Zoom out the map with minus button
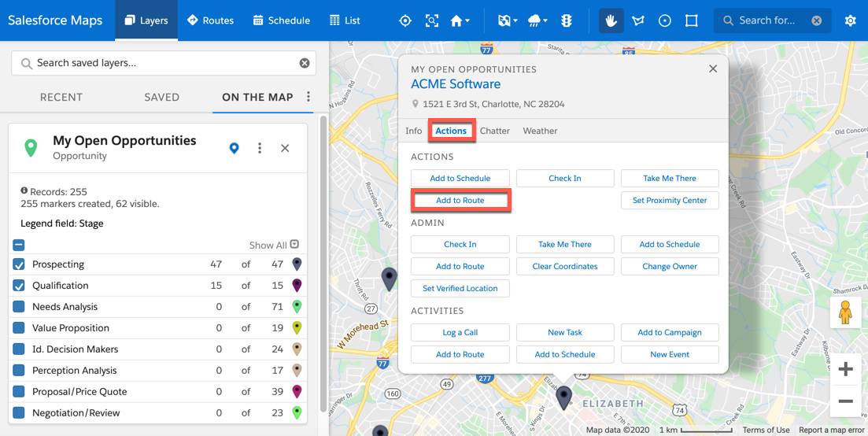 pyautogui.click(x=845, y=401)
